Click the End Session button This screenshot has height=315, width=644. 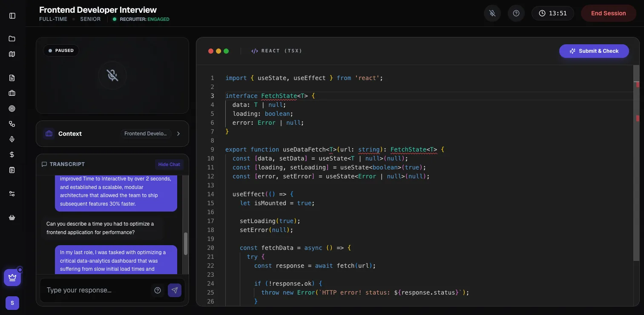coord(609,13)
